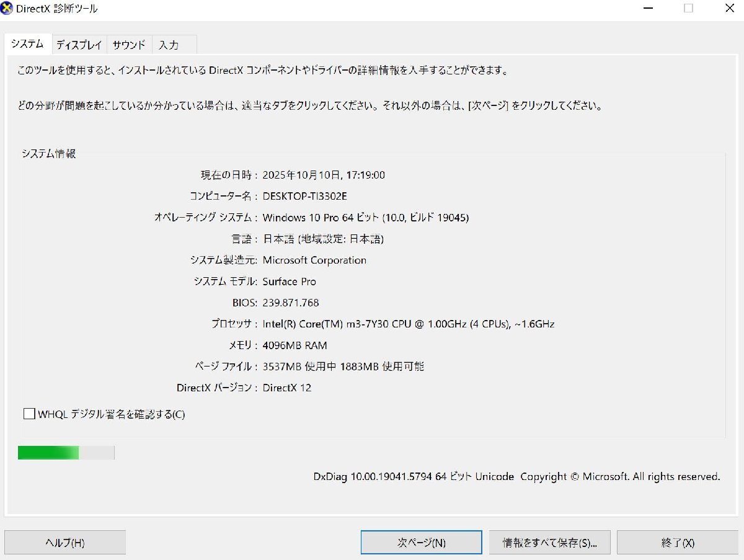Image resolution: width=744 pixels, height=560 pixels.
Task: Open ヘルプ(H)
Action: (64, 541)
